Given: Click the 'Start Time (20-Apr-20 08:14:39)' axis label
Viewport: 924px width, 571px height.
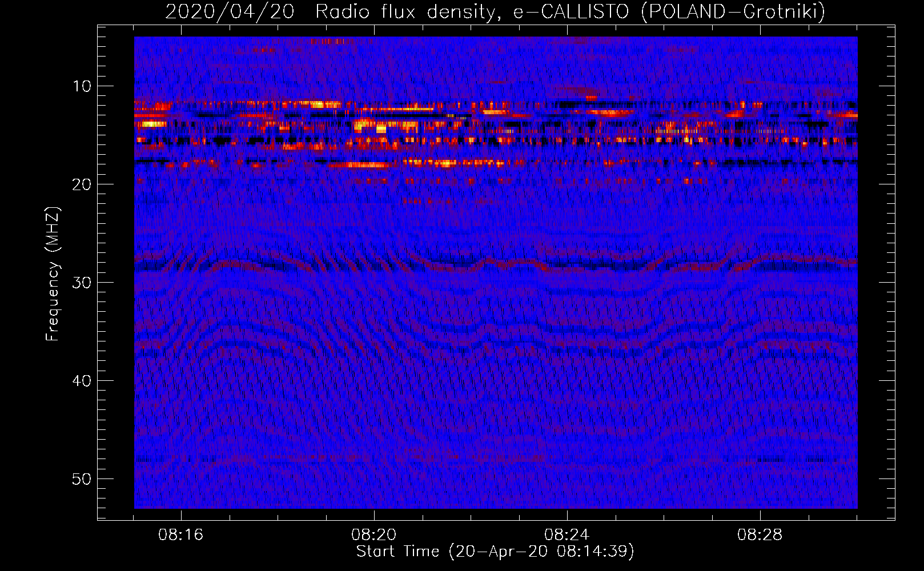Looking at the screenshot, I should (495, 552).
